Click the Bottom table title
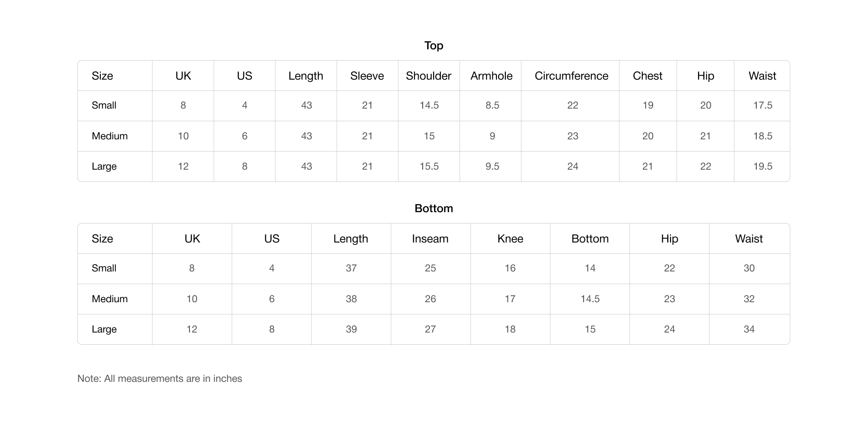Image resolution: width=868 pixels, height=423 pixels. 434,209
